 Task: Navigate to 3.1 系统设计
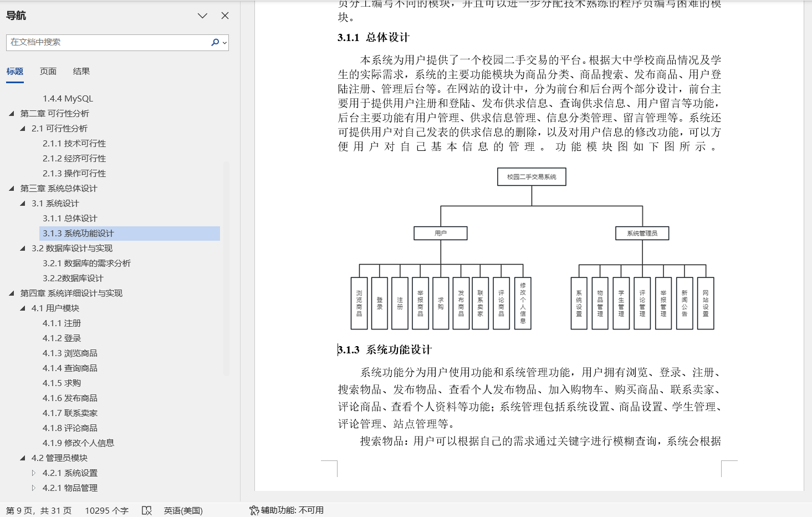click(x=55, y=204)
